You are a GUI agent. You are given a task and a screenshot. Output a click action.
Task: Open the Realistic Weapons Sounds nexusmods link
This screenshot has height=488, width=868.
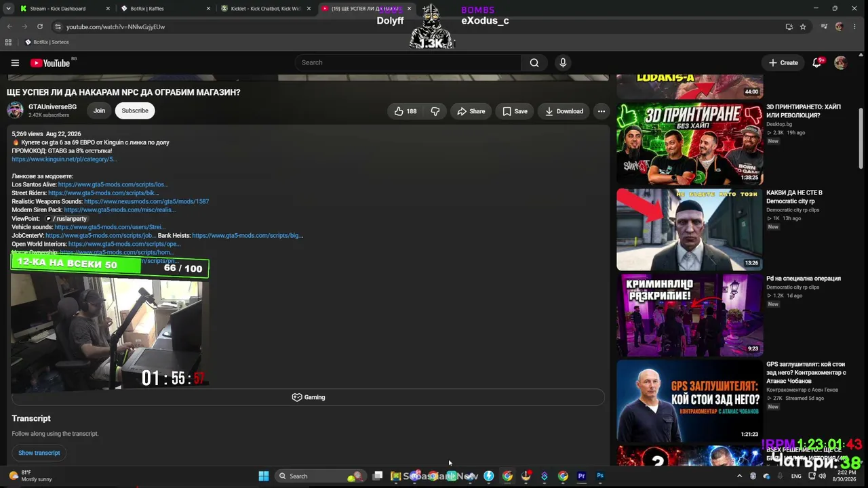point(146,201)
